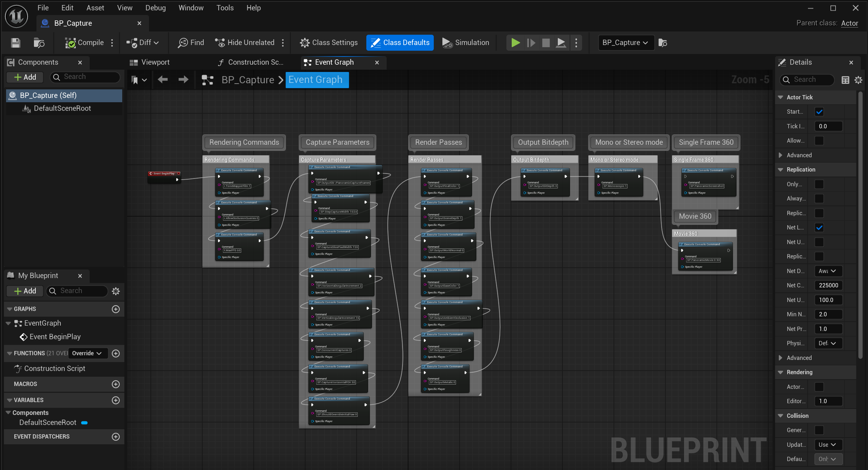Open the Actor parent class link
This screenshot has width=868, height=470.
click(849, 23)
